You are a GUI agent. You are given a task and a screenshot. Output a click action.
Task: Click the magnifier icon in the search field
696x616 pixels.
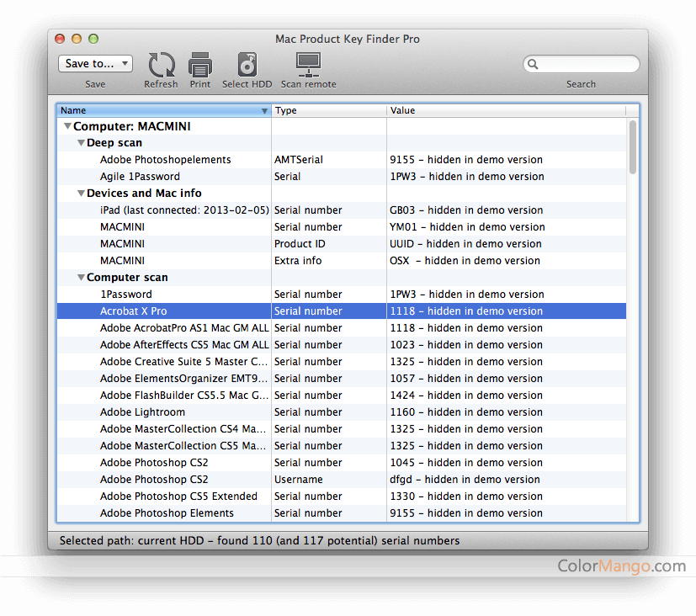pyautogui.click(x=533, y=63)
